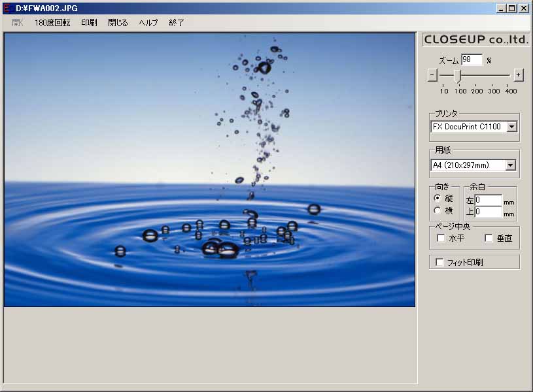Select 180度回転 to rotate the image
This screenshot has height=392, width=533.
tap(52, 23)
